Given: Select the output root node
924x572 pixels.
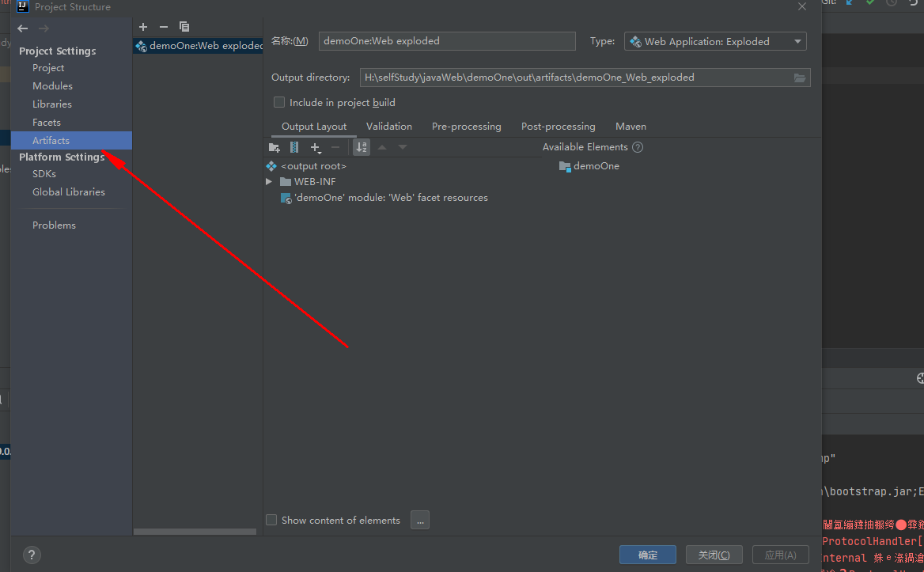Looking at the screenshot, I should pyautogui.click(x=306, y=166).
